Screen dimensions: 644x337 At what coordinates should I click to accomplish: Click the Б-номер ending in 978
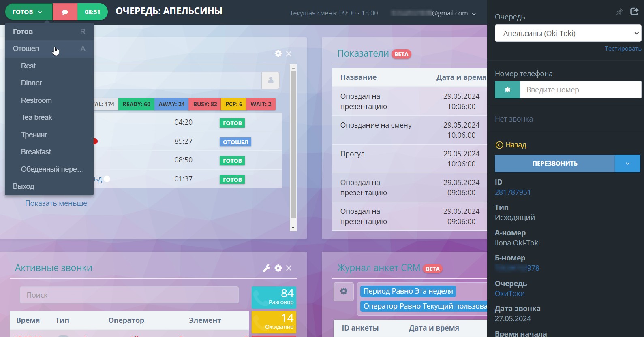pyautogui.click(x=517, y=268)
